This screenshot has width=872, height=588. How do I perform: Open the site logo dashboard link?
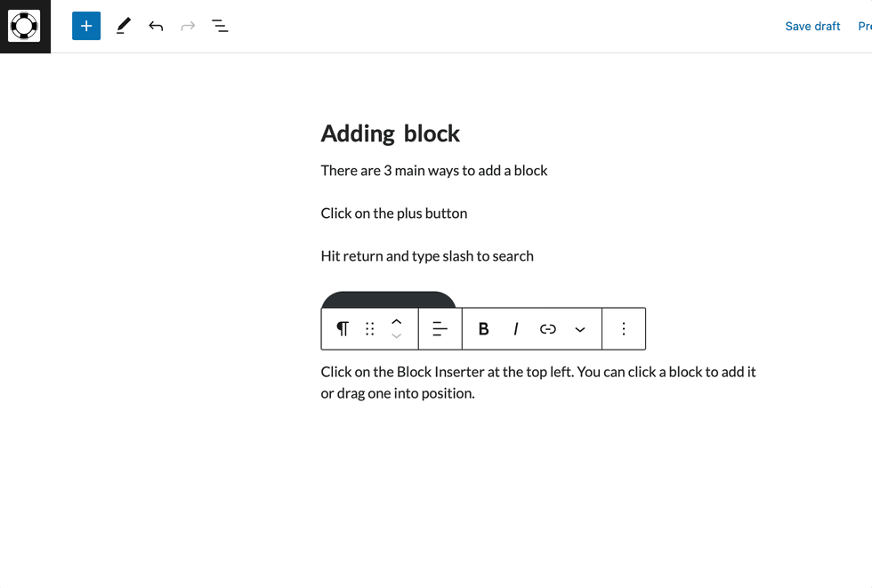[x=25, y=26]
